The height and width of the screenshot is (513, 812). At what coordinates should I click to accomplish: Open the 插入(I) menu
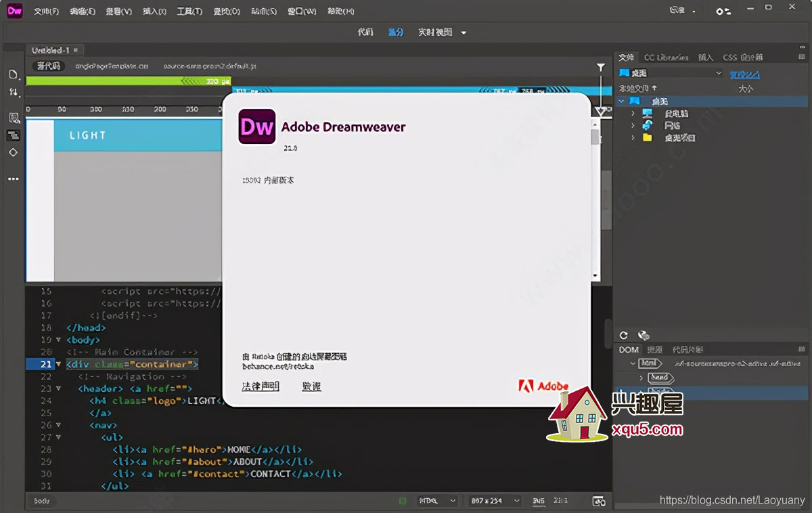coord(155,12)
